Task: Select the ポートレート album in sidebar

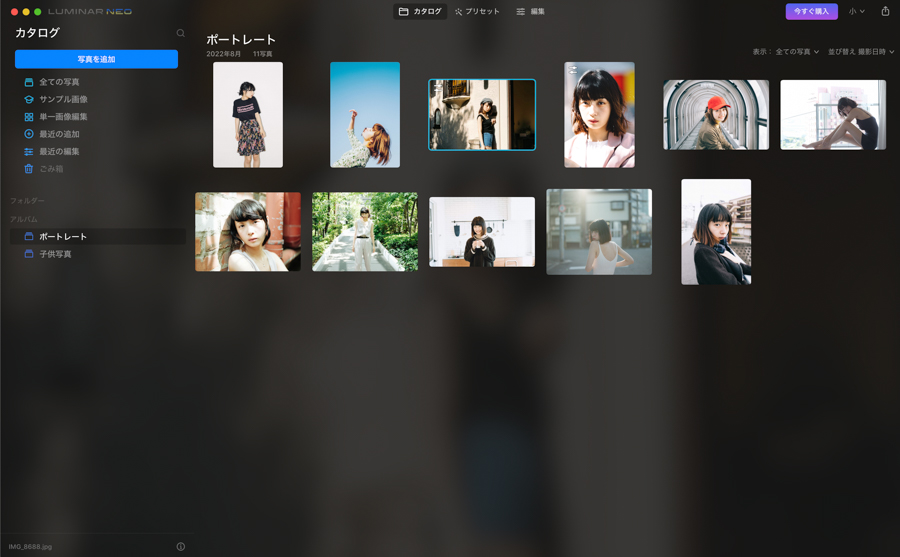Action: click(62, 237)
